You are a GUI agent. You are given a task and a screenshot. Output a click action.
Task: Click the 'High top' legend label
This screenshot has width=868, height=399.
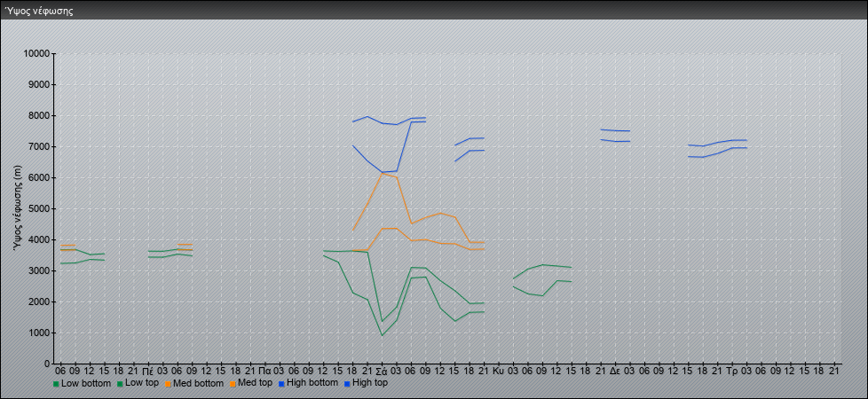pyautogui.click(x=370, y=383)
